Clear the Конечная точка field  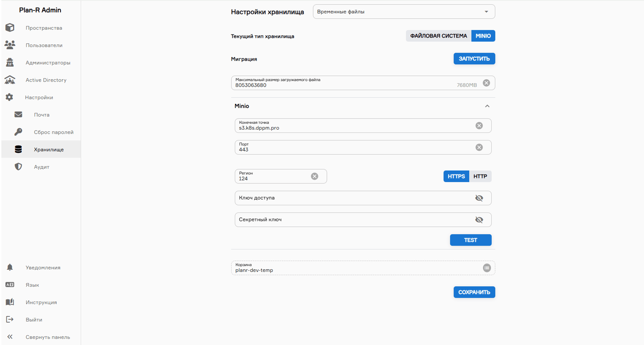click(479, 126)
